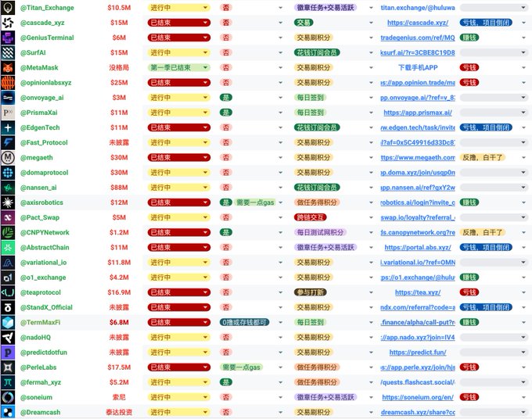Select the @PerleLabs handle

click(38, 367)
